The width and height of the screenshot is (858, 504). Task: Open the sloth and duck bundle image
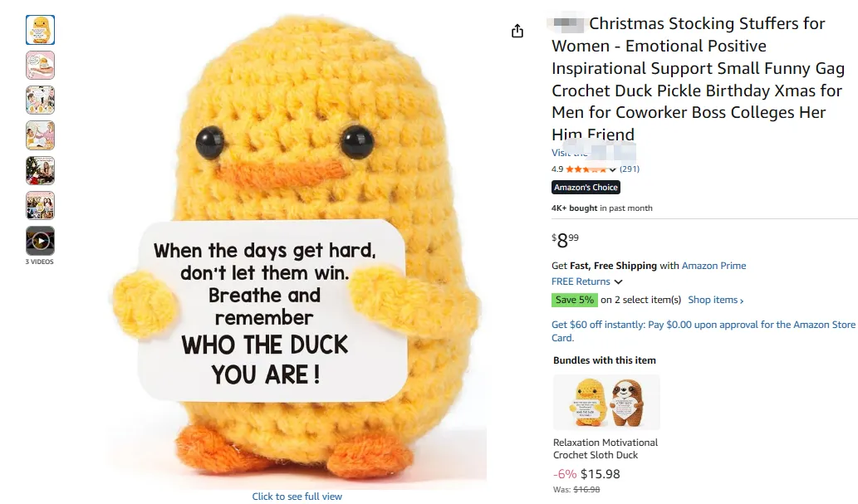pyautogui.click(x=606, y=402)
